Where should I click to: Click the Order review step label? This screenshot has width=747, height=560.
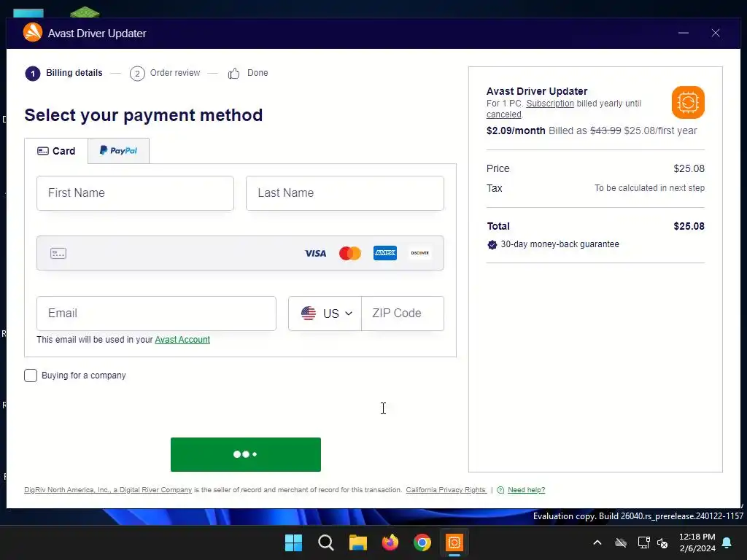coord(175,73)
